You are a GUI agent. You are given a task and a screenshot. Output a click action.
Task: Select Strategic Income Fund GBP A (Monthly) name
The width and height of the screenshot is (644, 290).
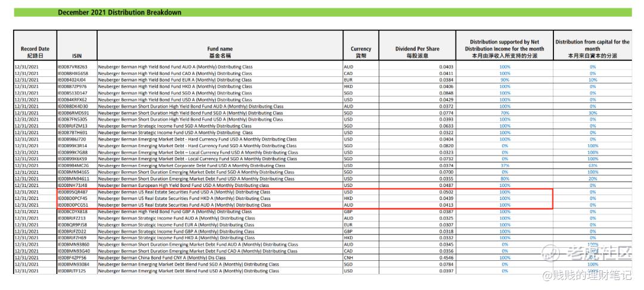177,231
